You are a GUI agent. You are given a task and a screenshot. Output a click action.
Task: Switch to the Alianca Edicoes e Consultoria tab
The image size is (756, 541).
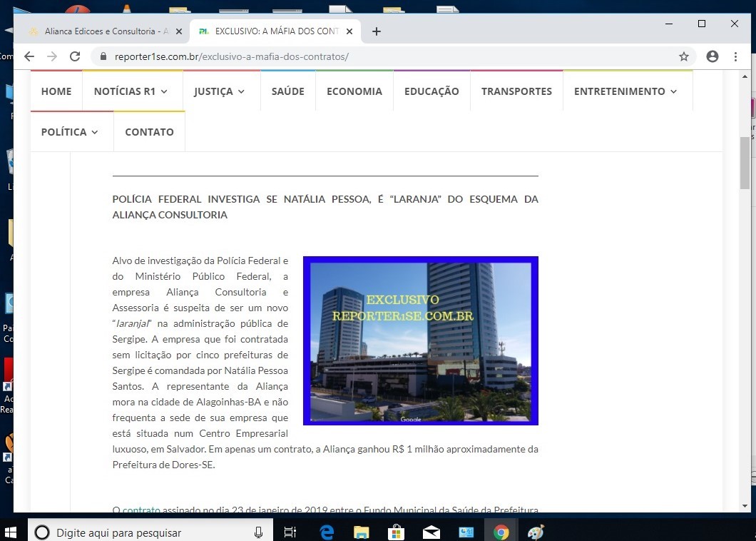(x=100, y=31)
